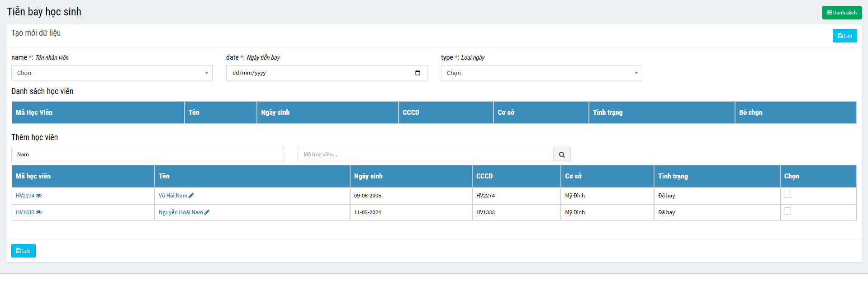868x281 pixels.
Task: Click the Danh sách list button
Action: click(x=842, y=13)
